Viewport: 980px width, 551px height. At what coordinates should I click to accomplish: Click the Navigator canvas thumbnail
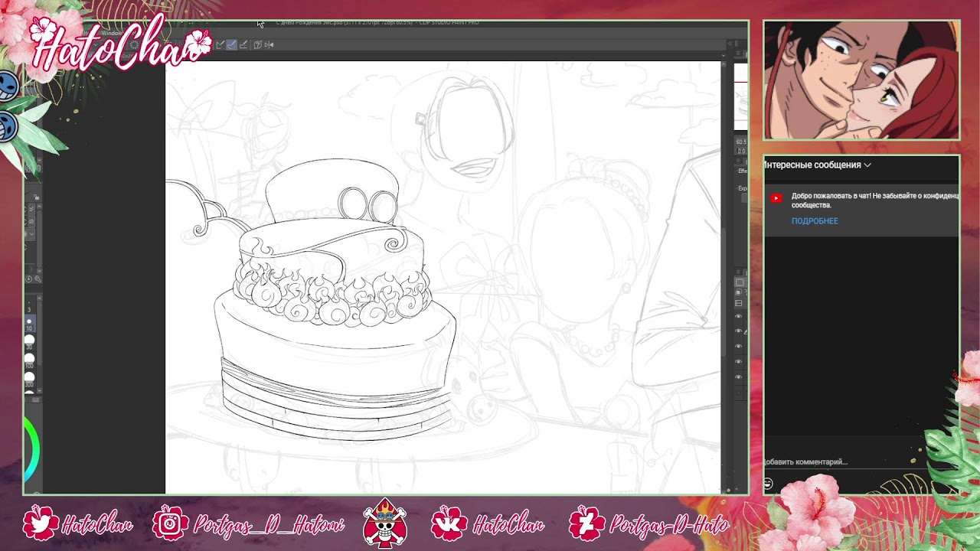740,97
